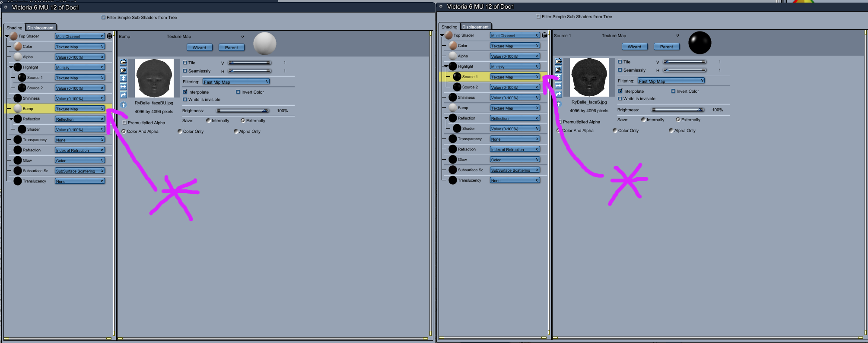Select the Shading tab in left window
This screenshot has width=868, height=343.
tap(14, 28)
